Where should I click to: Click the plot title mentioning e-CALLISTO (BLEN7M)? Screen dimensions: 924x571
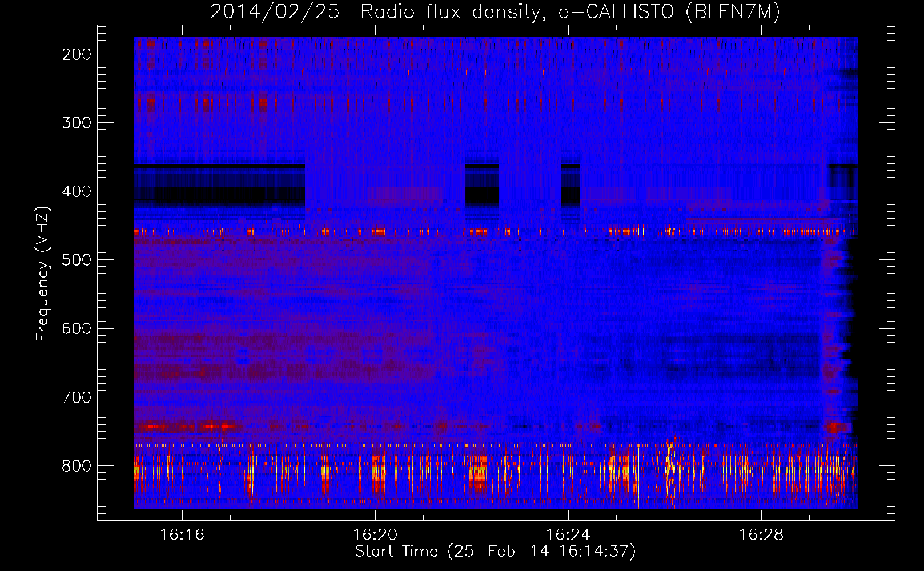(495, 11)
